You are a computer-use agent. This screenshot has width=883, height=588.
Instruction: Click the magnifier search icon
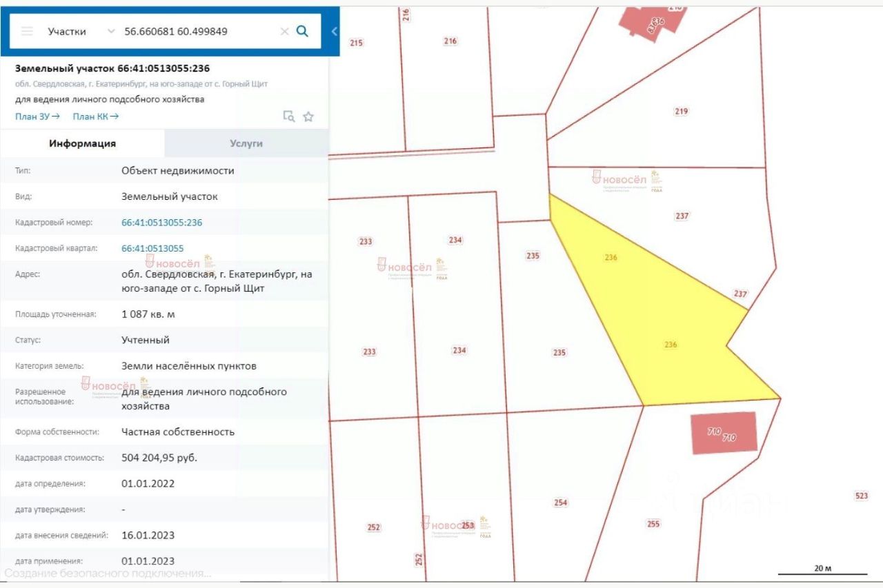[x=302, y=31]
